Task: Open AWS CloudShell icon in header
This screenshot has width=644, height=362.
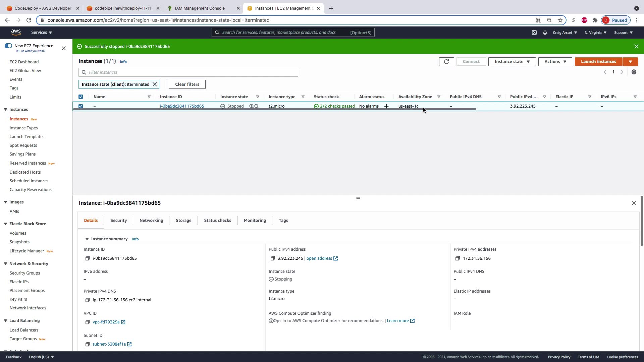Action: click(534, 33)
